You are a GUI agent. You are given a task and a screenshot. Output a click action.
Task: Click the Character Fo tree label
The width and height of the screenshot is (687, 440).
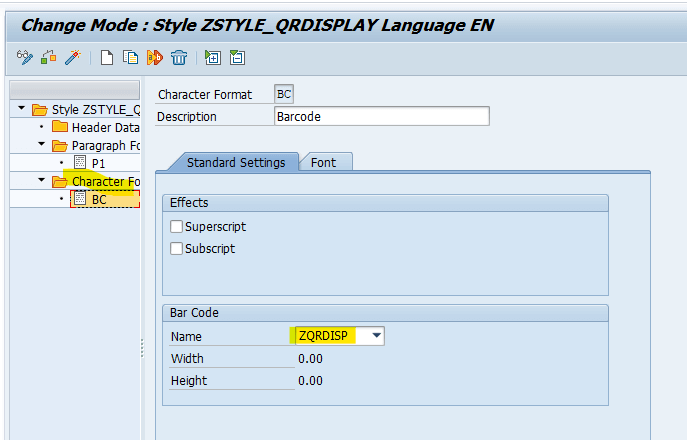click(x=106, y=181)
